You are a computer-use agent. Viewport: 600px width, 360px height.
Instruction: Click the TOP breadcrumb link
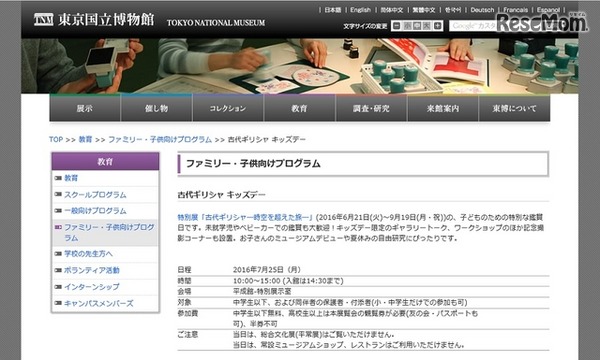click(x=56, y=139)
